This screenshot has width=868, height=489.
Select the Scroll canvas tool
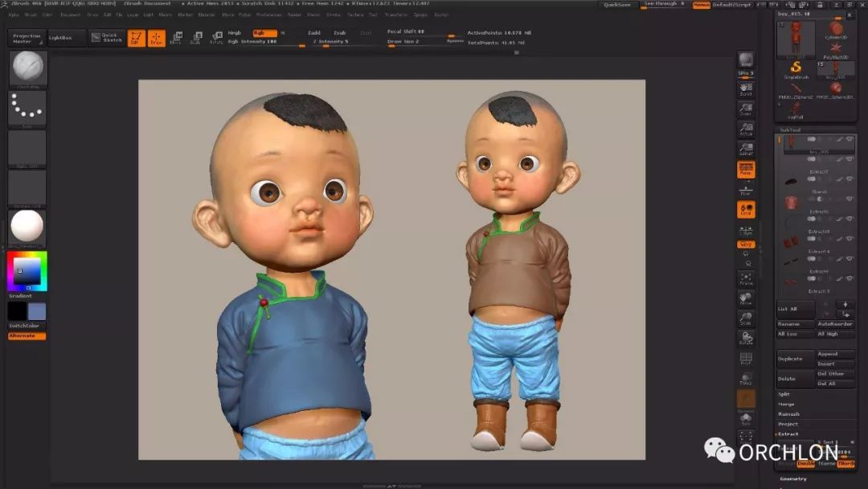(x=746, y=88)
